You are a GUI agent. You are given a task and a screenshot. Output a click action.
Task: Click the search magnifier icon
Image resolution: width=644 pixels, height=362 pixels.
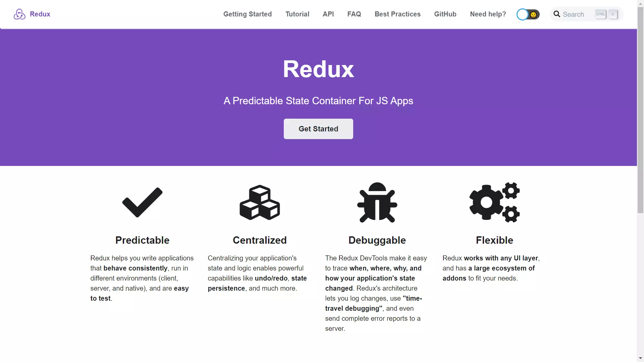tap(557, 14)
